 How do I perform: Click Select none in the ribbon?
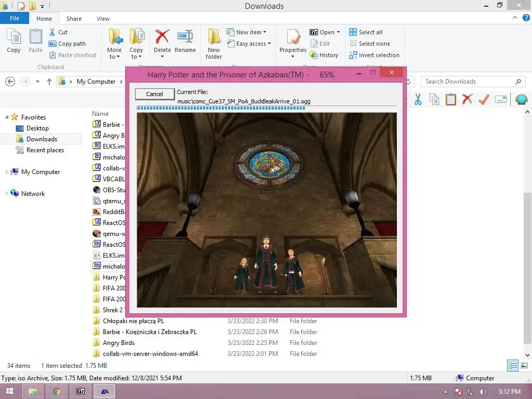click(x=370, y=44)
